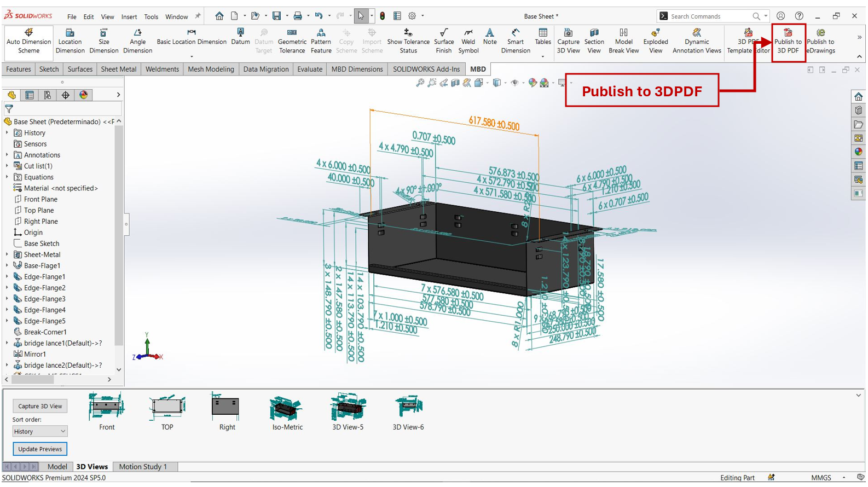The height and width of the screenshot is (487, 868).
Task: Select the Surface Finish tool
Action: point(443,41)
